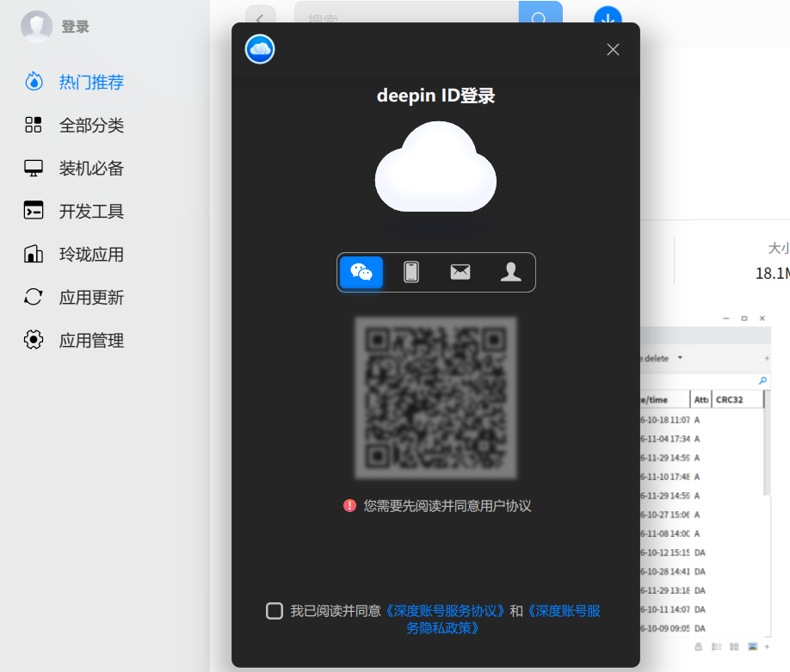790x672 pixels.
Task: Click the deepin ID登录 title
Action: click(x=435, y=96)
